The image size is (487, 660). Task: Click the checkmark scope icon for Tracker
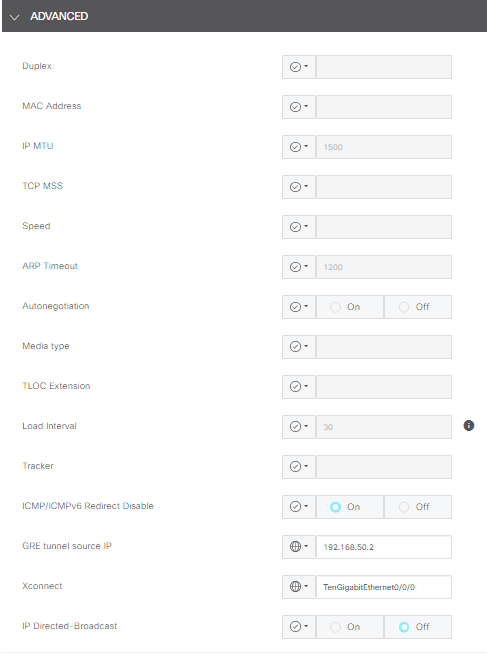click(295, 466)
